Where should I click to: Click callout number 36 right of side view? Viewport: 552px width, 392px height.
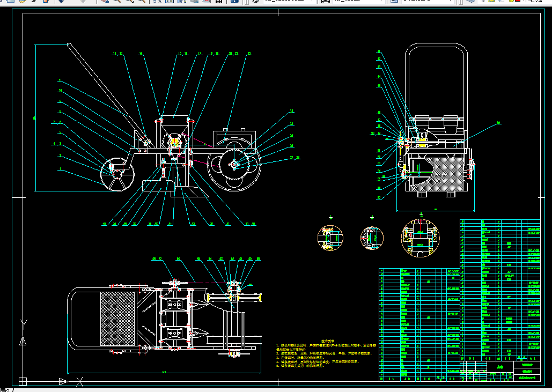click(291, 146)
